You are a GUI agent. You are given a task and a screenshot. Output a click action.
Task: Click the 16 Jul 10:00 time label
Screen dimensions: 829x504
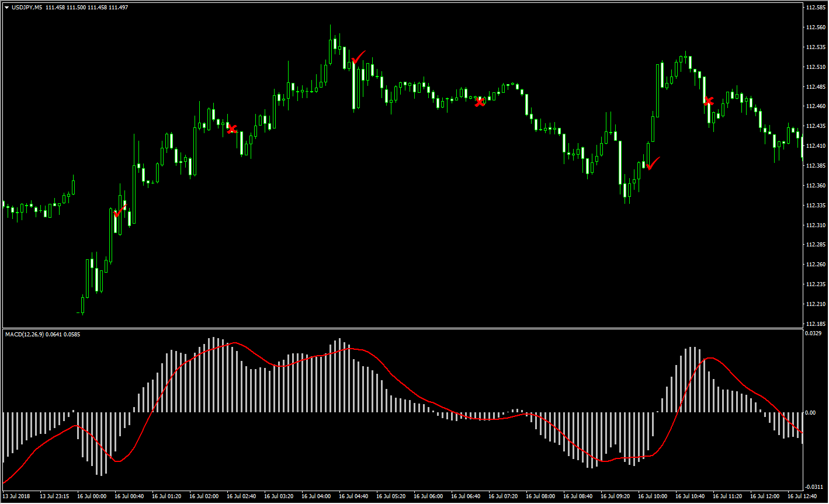653,497
